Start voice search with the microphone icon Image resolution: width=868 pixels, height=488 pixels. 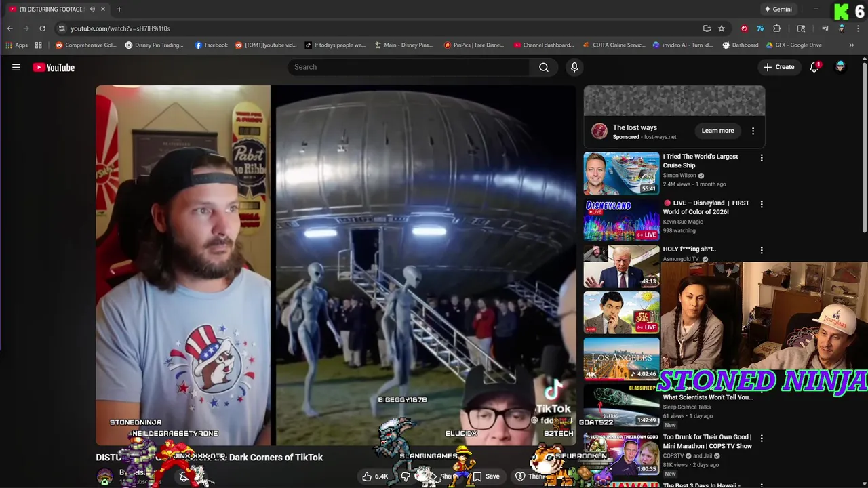[x=574, y=67]
